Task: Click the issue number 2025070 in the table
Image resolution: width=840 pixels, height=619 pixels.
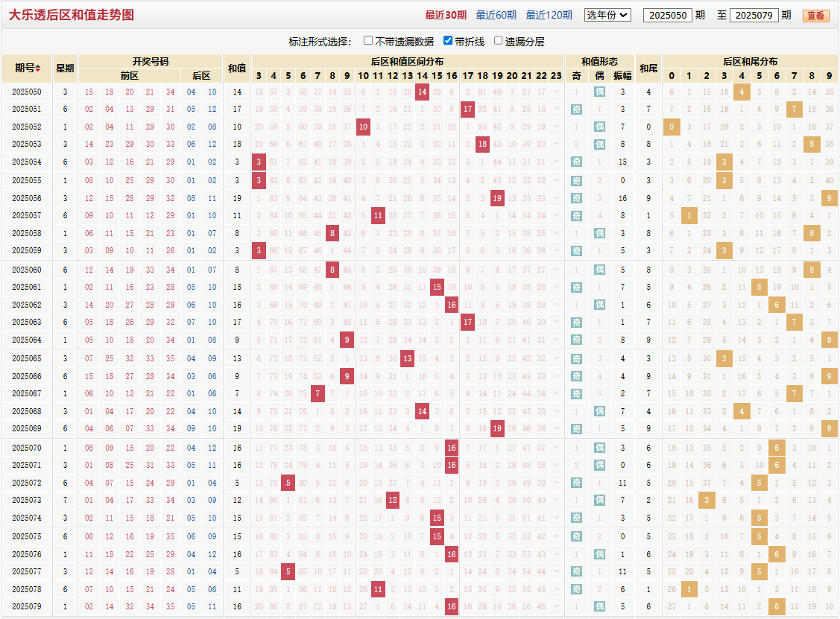Action: point(27,448)
